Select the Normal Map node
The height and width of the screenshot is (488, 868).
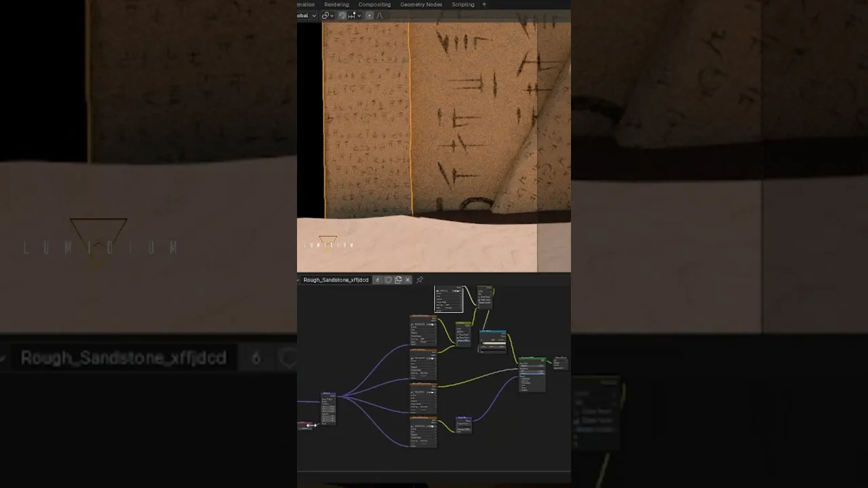point(464,425)
